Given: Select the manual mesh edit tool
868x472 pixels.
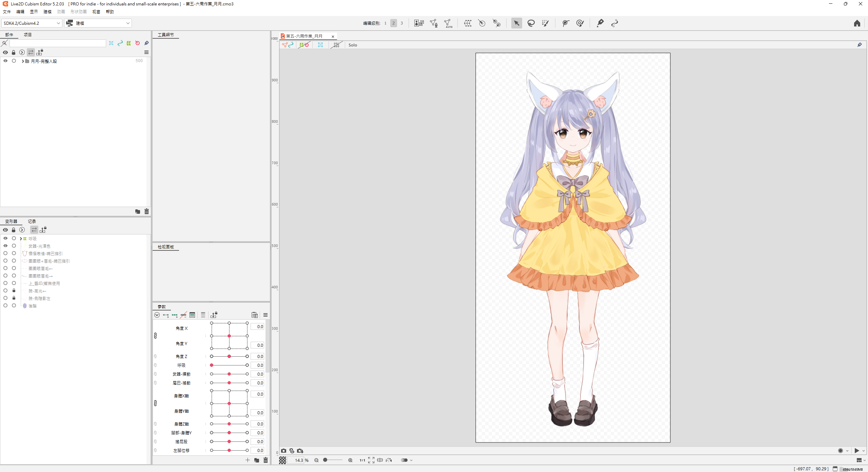Looking at the screenshot, I should point(434,23).
